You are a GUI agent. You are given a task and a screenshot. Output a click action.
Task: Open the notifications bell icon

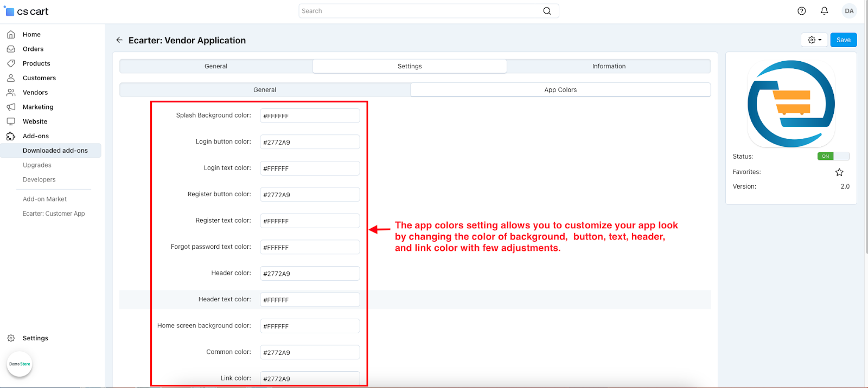[x=824, y=11]
